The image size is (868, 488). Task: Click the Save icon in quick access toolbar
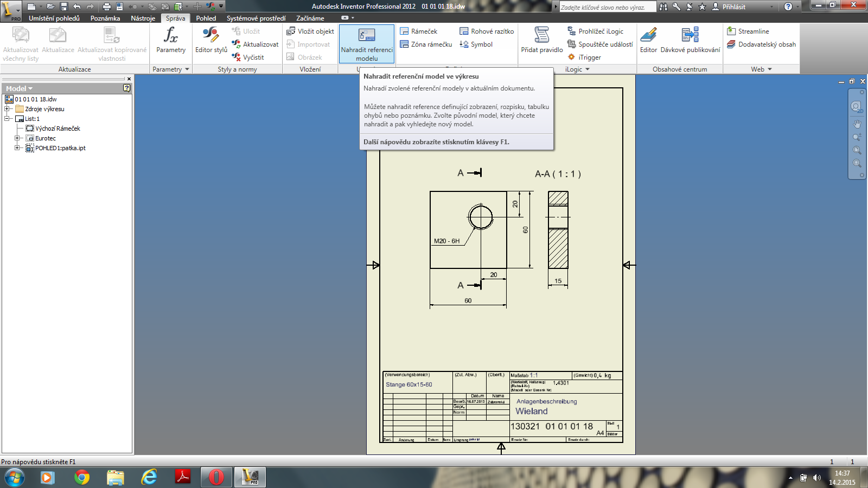coord(63,7)
